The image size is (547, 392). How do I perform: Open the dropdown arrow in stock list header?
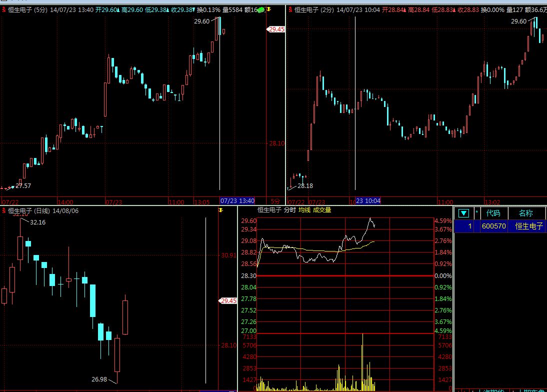pos(463,213)
